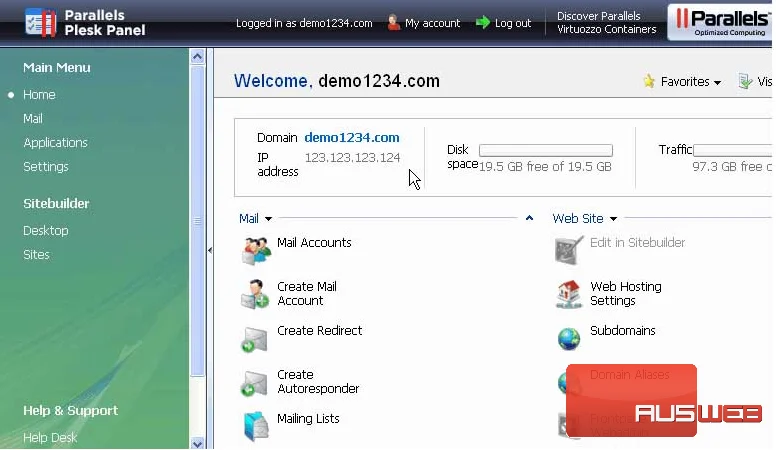The height and width of the screenshot is (450, 776).
Task: Open Sitebuilder Sites in the sidebar
Action: pos(36,254)
